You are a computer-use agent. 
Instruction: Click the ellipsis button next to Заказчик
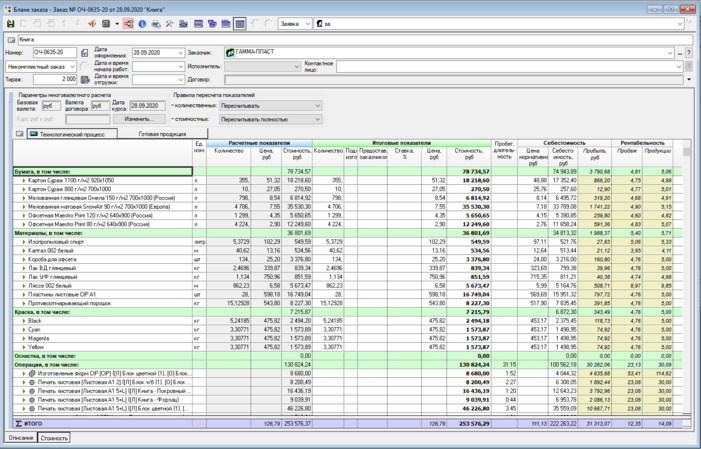680,53
